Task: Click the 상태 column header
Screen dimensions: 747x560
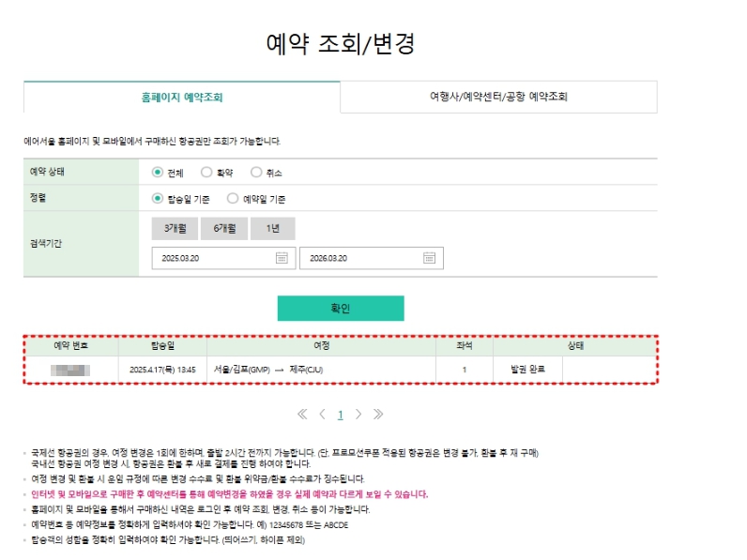Action: coord(575,346)
